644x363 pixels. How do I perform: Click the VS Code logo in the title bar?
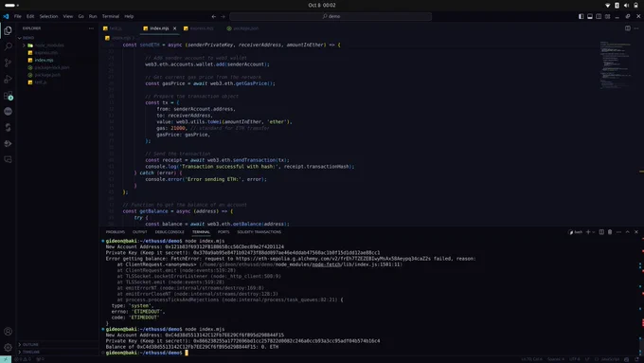tap(6, 16)
